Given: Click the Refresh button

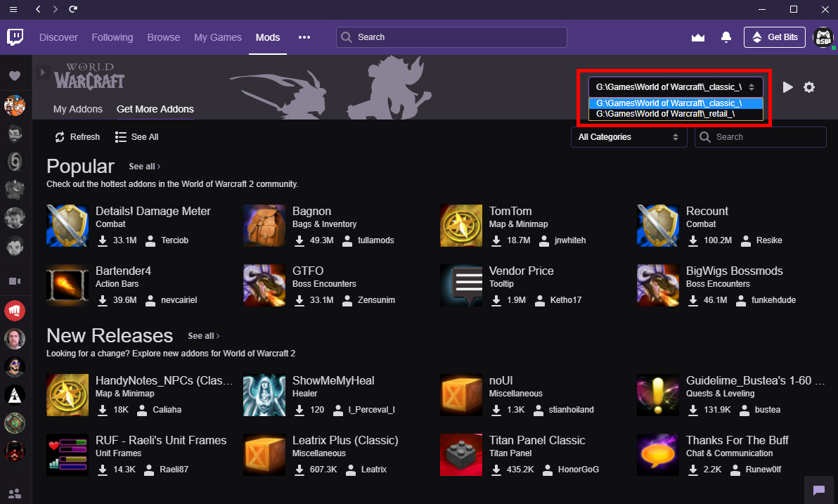Looking at the screenshot, I should [x=77, y=137].
